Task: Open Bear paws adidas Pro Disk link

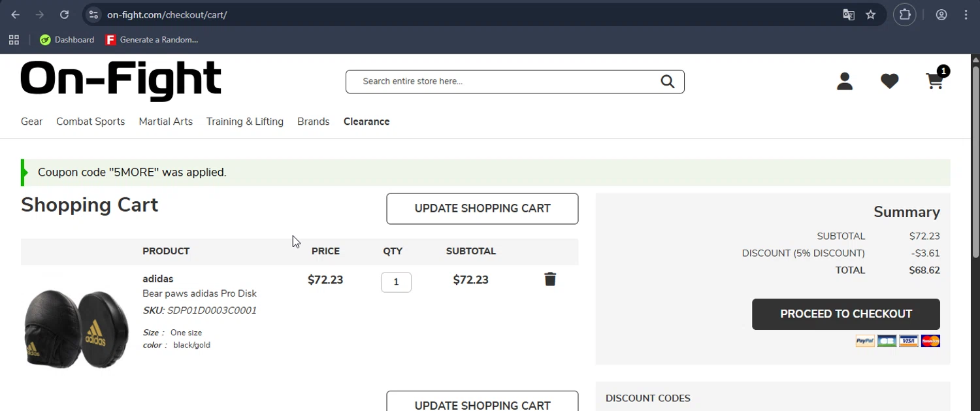Action: (x=199, y=293)
